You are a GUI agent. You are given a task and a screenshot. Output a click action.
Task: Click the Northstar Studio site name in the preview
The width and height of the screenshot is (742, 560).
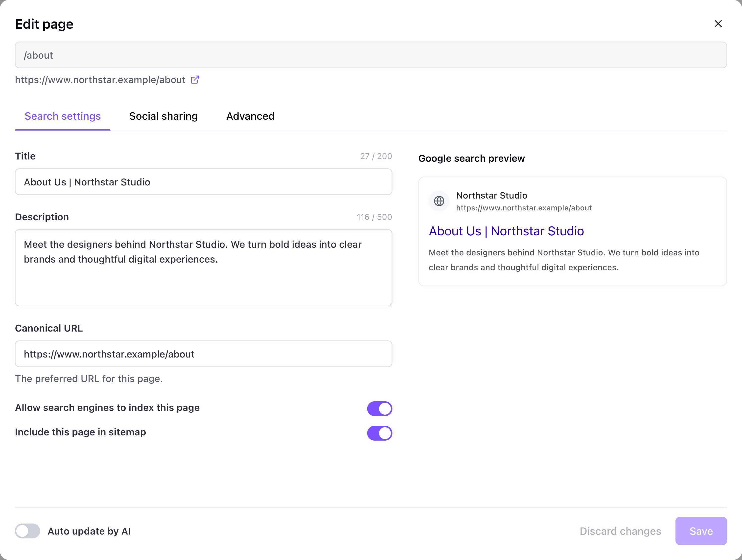click(491, 196)
